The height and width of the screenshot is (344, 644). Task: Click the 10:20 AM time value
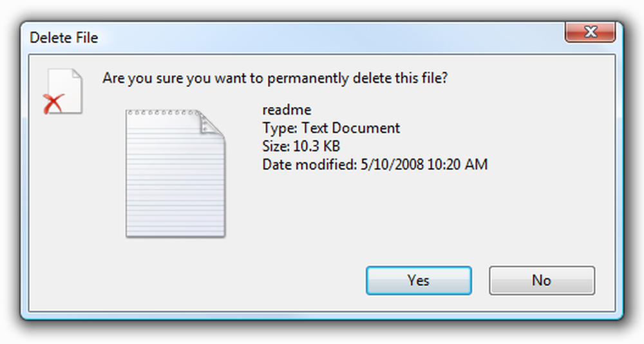457,164
